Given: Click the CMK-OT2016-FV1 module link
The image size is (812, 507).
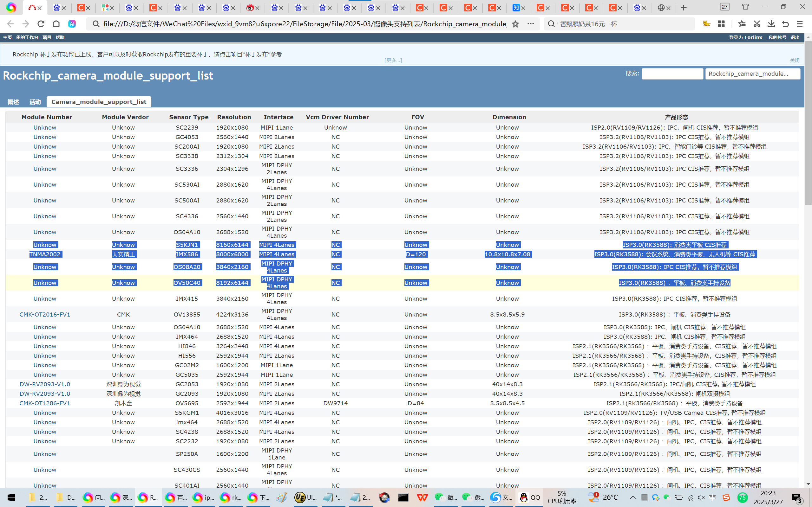Looking at the screenshot, I should pos(45,315).
